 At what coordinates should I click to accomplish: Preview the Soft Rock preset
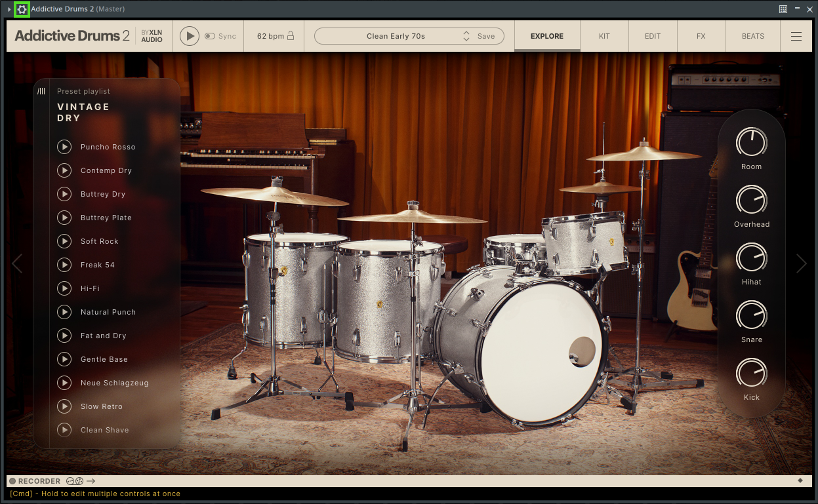64,241
